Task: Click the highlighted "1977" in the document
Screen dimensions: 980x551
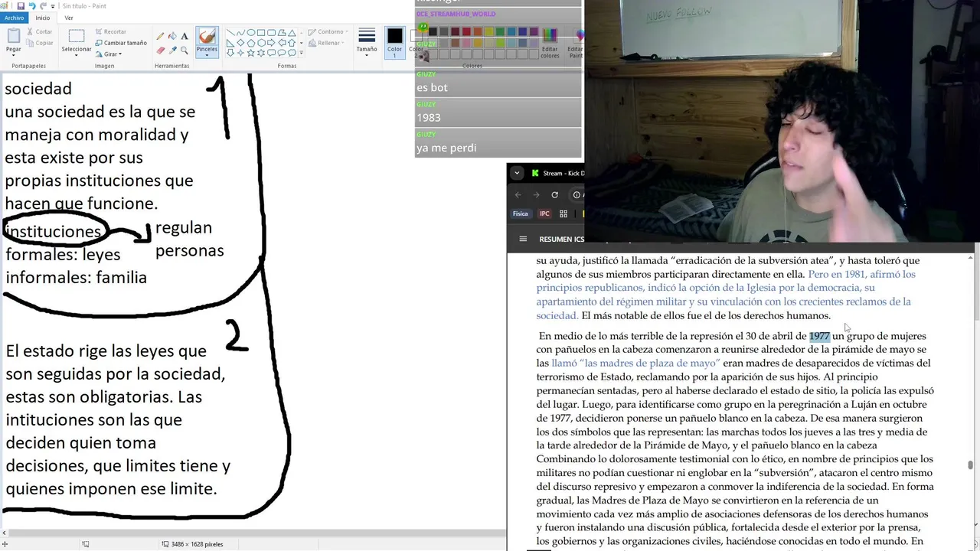Action: pos(819,336)
